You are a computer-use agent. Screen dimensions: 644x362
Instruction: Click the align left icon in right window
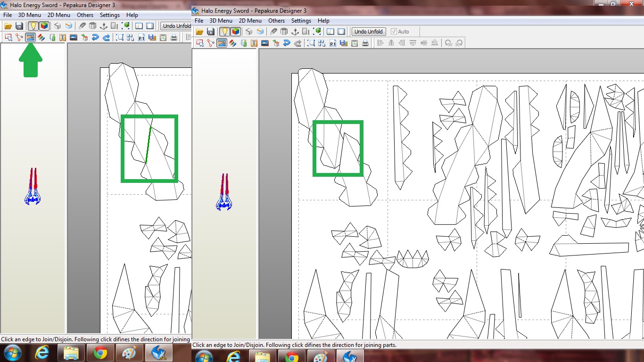(380, 43)
